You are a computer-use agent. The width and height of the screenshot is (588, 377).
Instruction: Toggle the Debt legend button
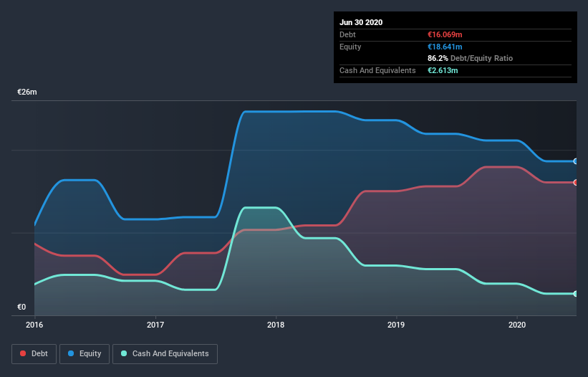pyautogui.click(x=34, y=354)
